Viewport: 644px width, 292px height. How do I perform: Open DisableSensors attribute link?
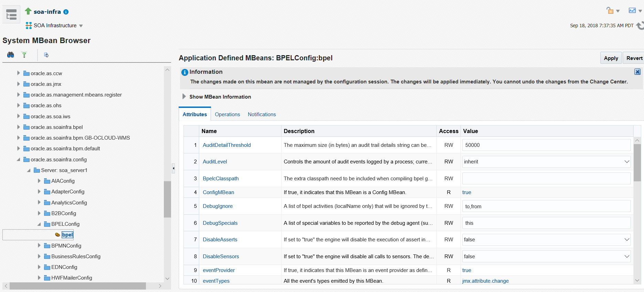pos(221,256)
